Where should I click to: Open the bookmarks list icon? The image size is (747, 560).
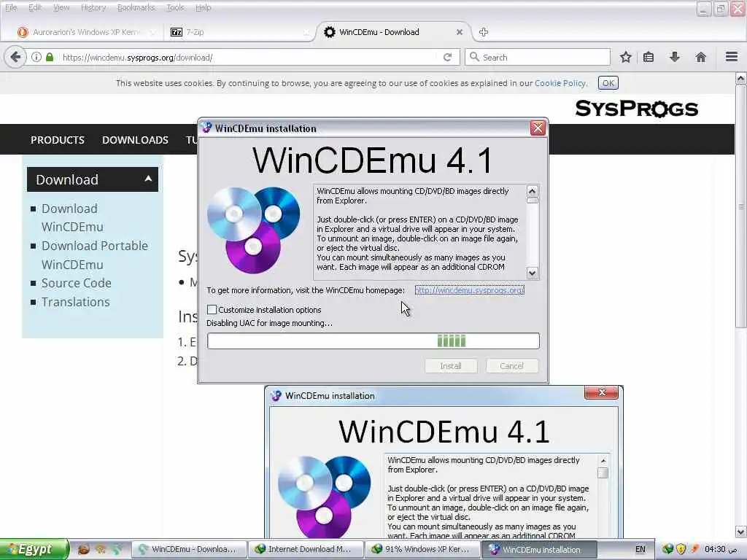coord(649,57)
